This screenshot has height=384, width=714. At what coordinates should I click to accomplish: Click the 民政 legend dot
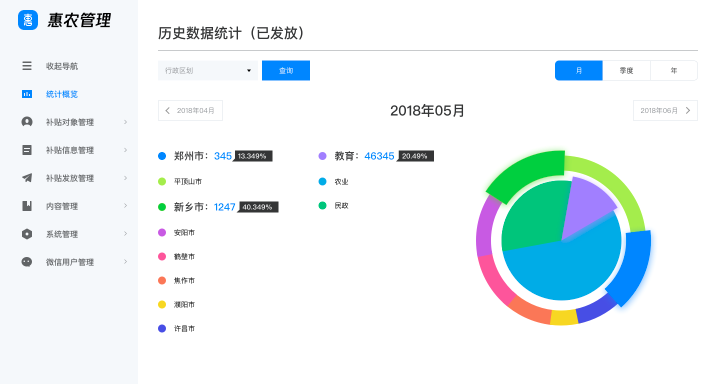pyautogui.click(x=322, y=205)
